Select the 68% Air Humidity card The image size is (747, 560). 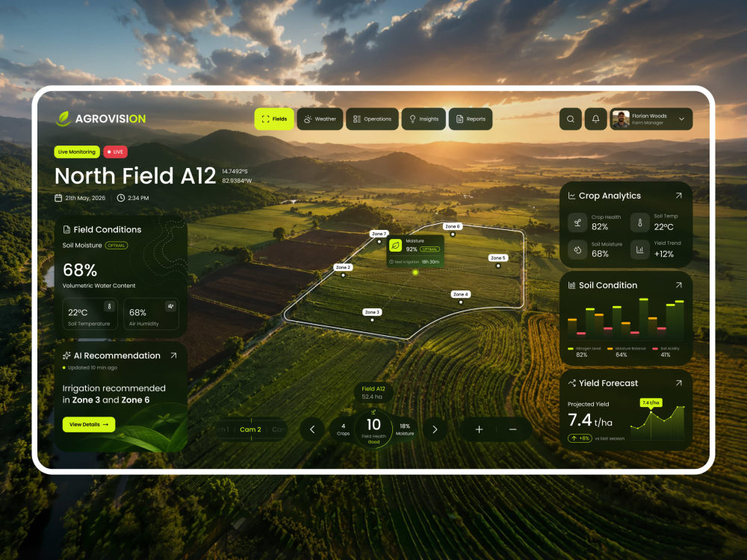[151, 314]
